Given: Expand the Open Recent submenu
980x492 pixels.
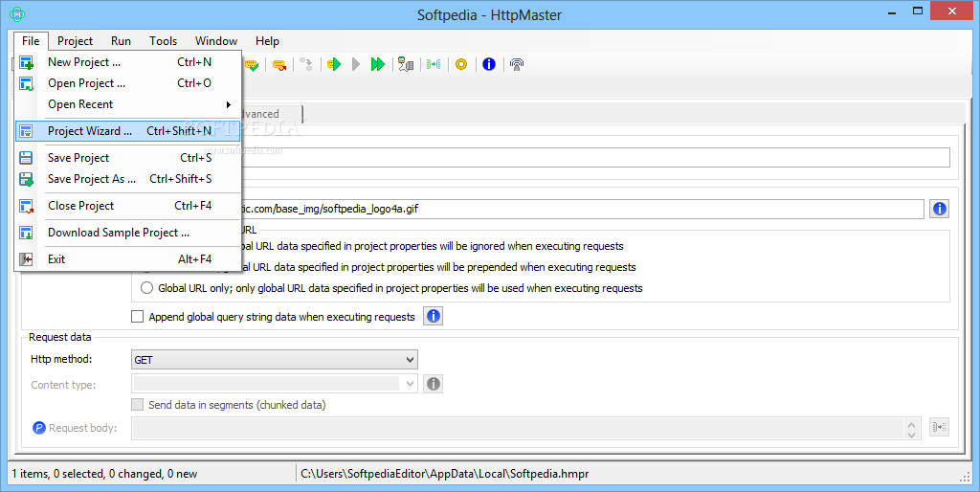Looking at the screenshot, I should (128, 104).
